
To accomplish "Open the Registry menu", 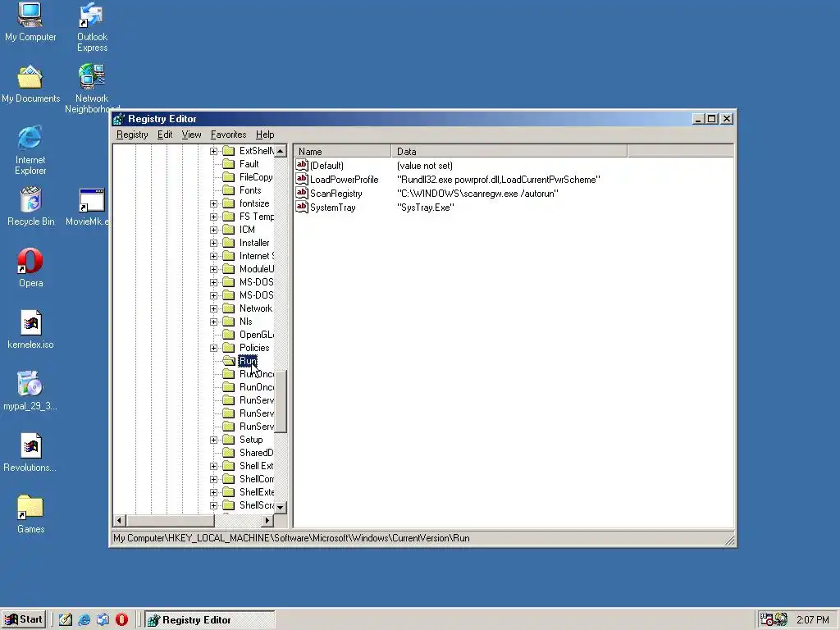I will pos(132,135).
